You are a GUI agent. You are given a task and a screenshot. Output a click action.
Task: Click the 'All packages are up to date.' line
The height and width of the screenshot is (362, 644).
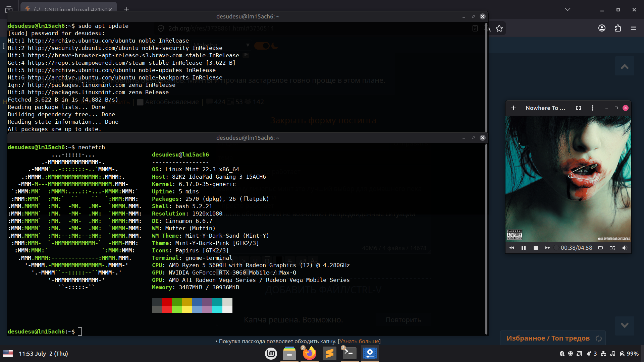tap(54, 129)
